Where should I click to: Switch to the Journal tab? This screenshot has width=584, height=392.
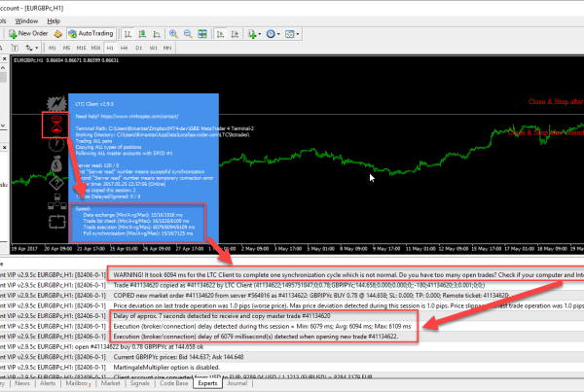237,383
